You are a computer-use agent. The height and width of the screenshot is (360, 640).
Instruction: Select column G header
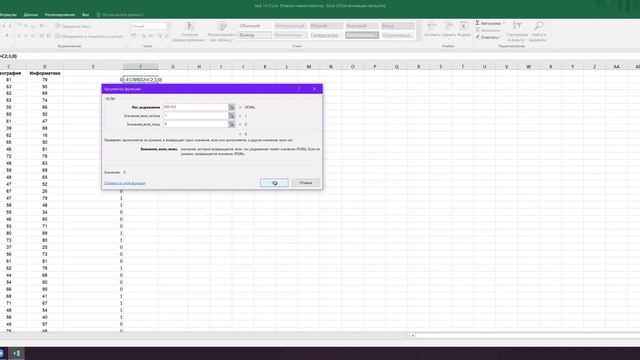click(x=173, y=67)
